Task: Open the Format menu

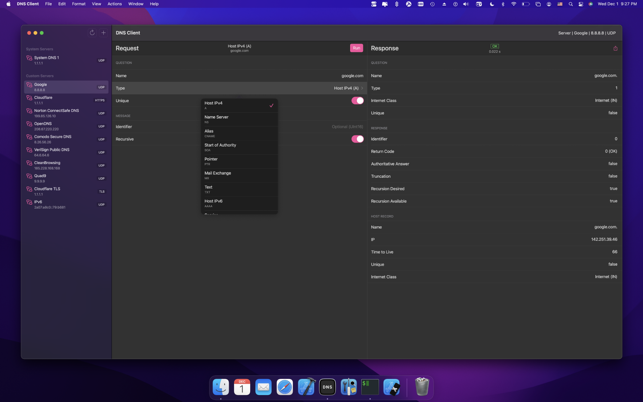Action: (78, 4)
